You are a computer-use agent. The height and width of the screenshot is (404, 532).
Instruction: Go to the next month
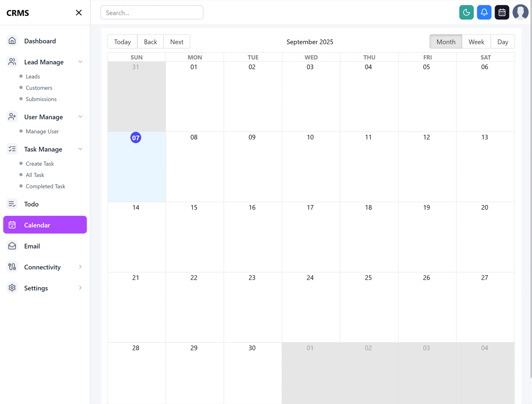177,41
